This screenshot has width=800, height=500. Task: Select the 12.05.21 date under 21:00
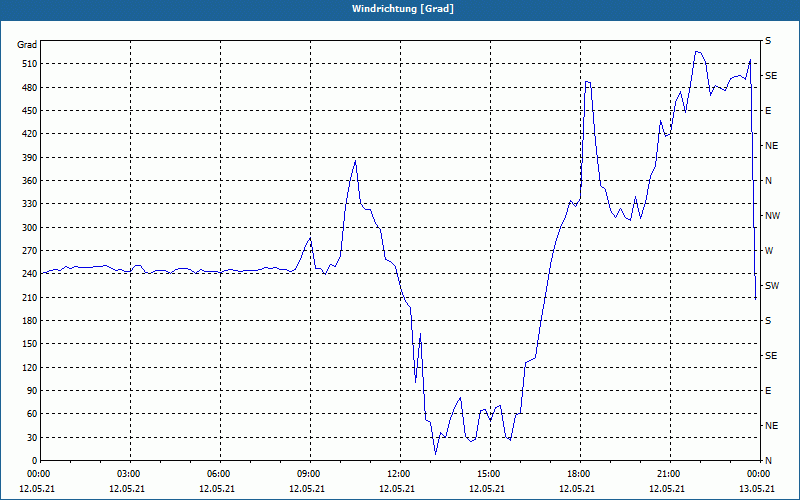coord(667,488)
